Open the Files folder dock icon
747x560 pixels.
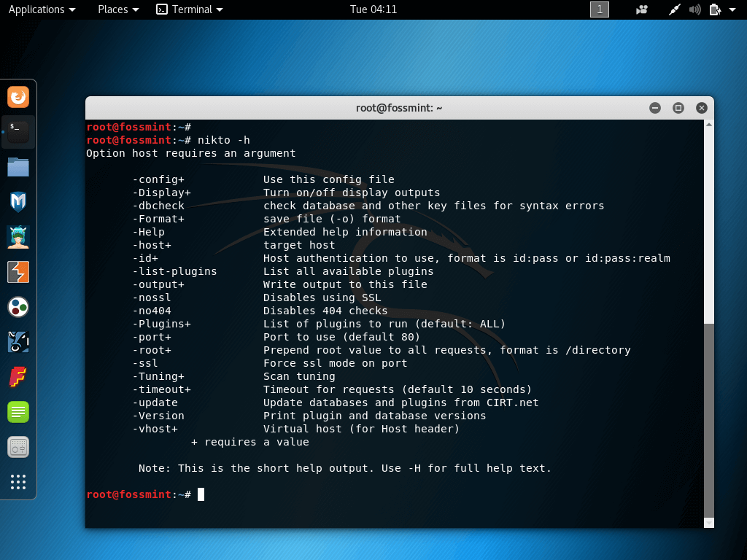point(18,167)
